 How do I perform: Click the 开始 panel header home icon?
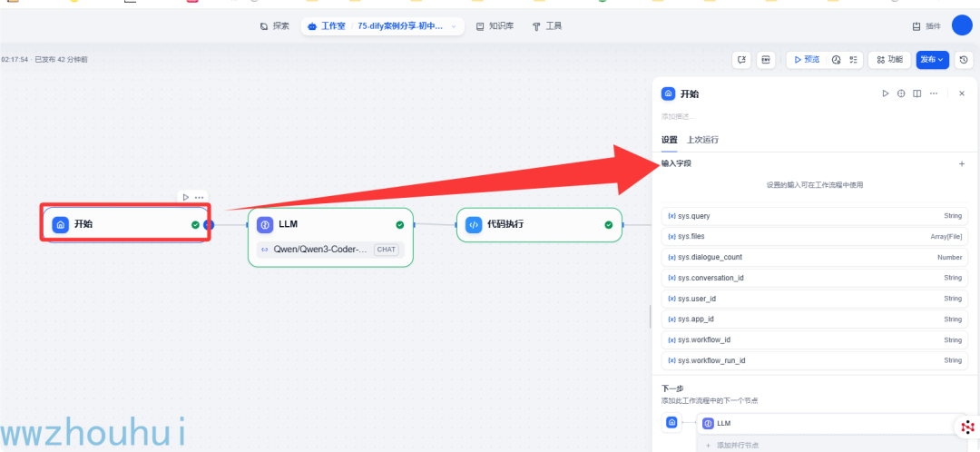(x=668, y=93)
